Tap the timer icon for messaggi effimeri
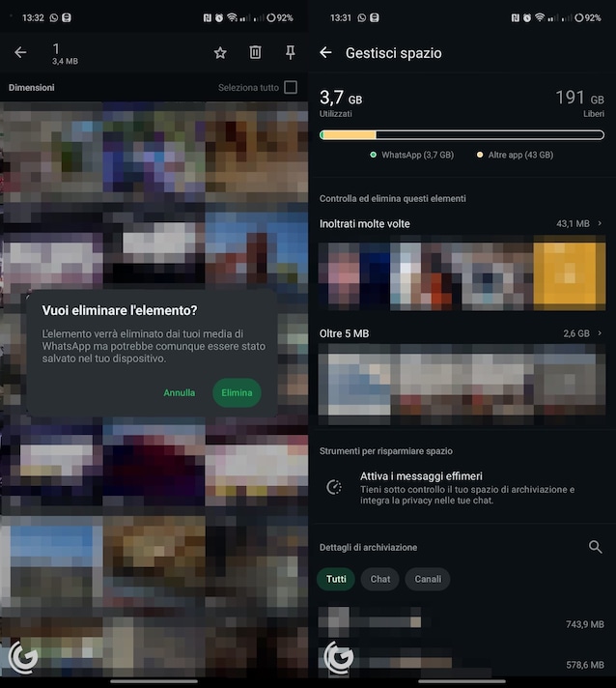 334,487
